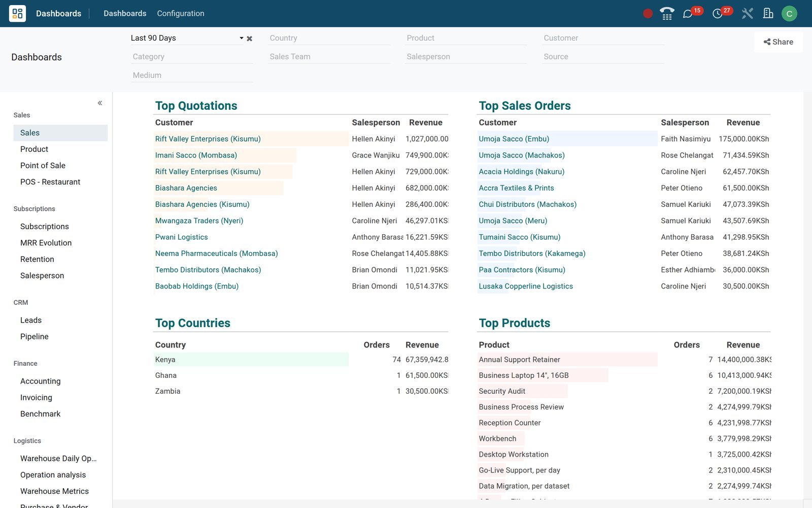Open Accra Textiles & Prints sales order

tap(517, 188)
